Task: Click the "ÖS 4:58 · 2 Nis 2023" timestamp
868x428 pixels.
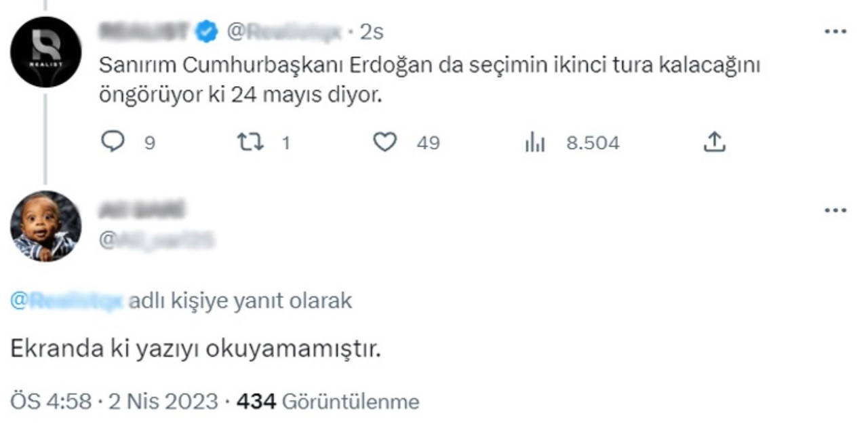Action: point(114,402)
